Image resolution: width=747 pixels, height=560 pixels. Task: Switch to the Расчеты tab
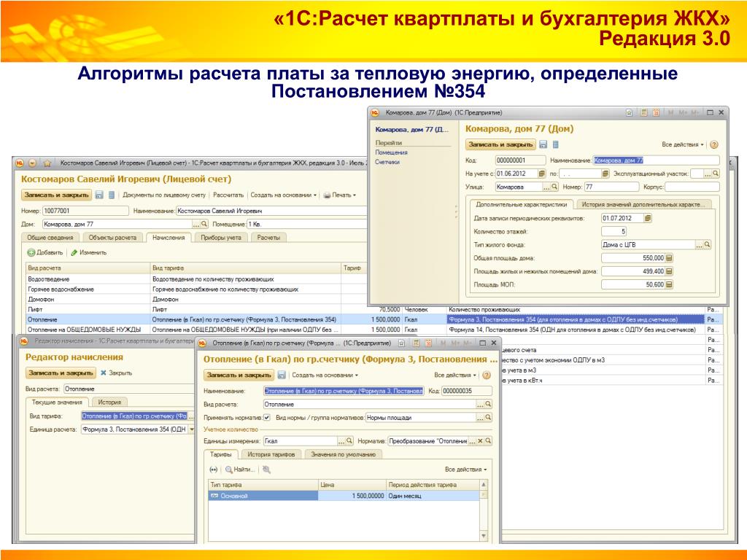(268, 238)
